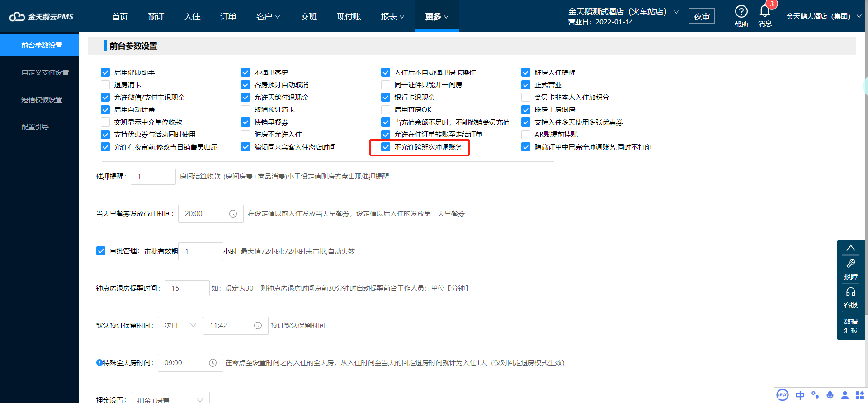Click clock icon in 当天早餐券发放截止时间 field
The image size is (868, 403).
[x=233, y=214]
